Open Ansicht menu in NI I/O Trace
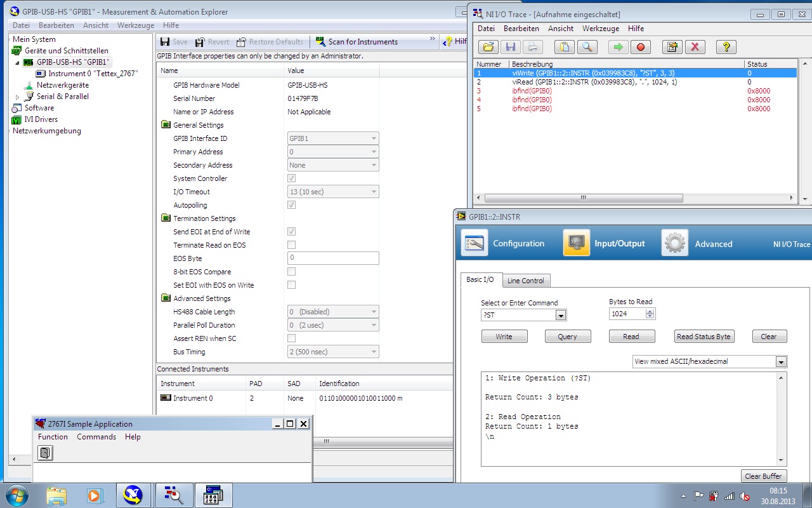812x508 pixels. click(x=561, y=29)
